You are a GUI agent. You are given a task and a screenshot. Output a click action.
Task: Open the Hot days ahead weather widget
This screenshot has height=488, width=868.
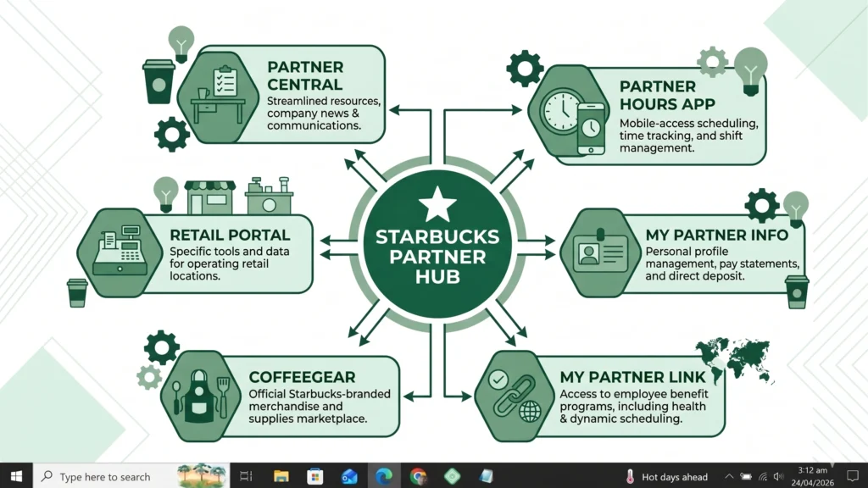(666, 476)
